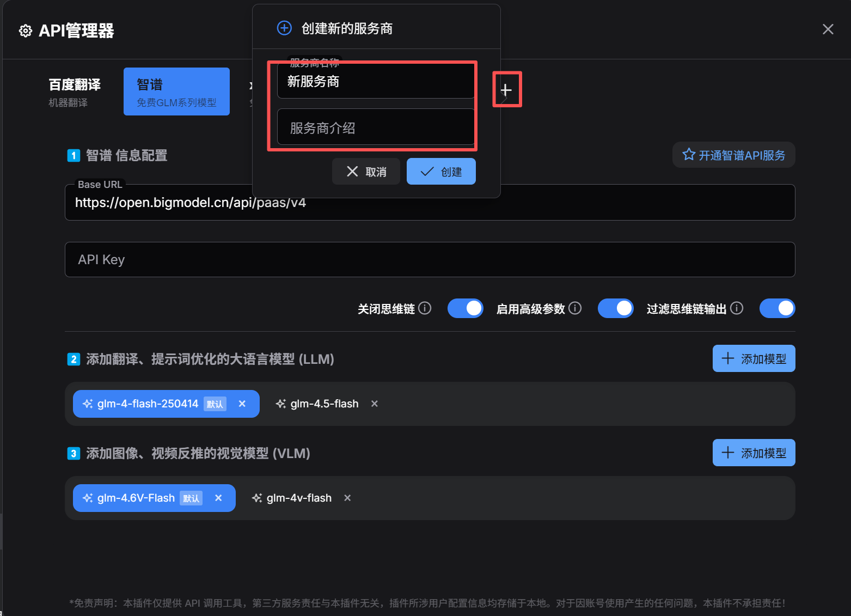Click the Base URL input field
Screen dimensions: 851x616
pyautogui.click(x=430, y=203)
